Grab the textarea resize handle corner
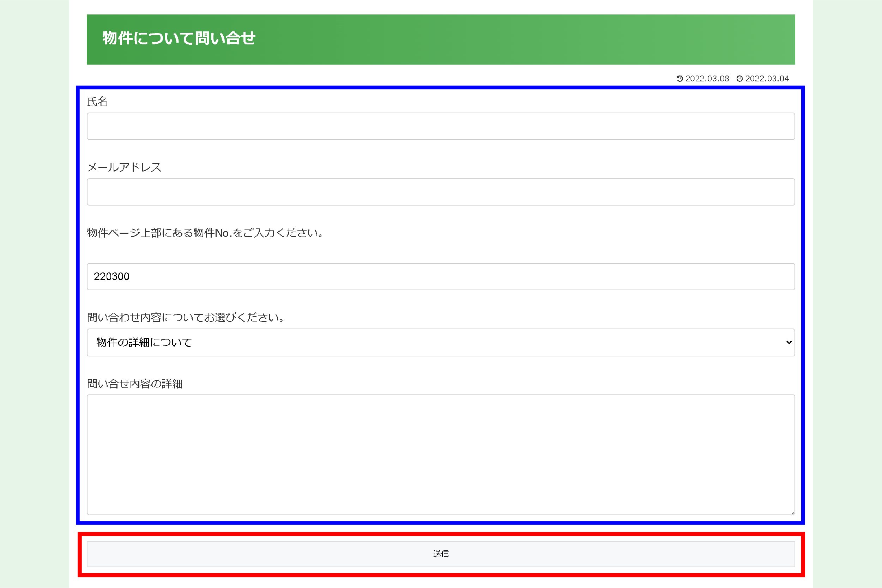The image size is (882, 588). 793,513
